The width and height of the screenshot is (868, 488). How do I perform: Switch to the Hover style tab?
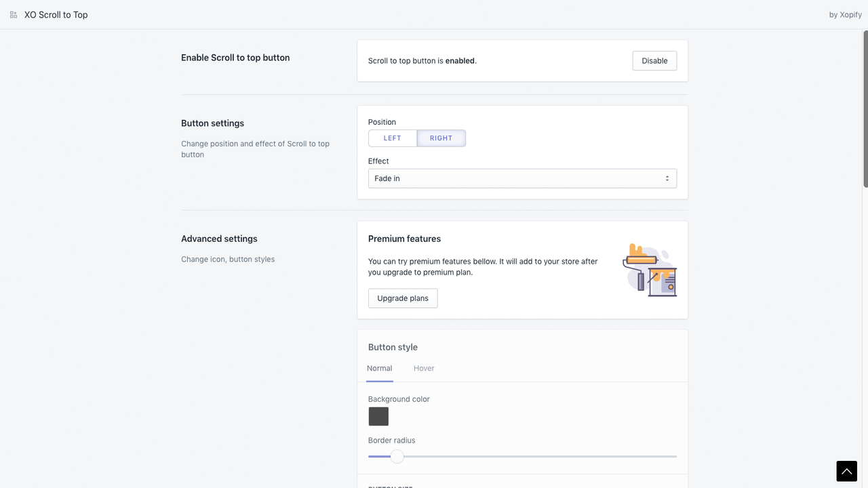pos(423,368)
